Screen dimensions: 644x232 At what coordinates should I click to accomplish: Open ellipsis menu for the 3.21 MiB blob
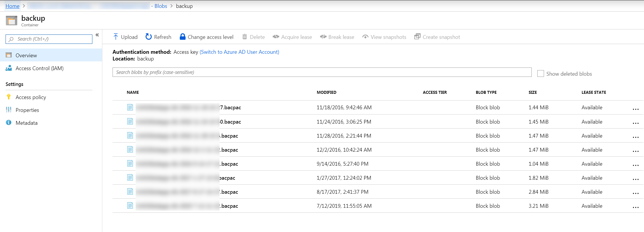636,207
